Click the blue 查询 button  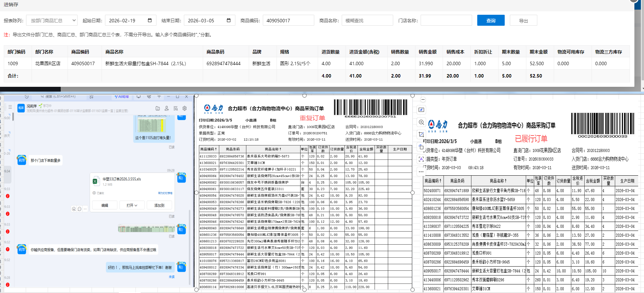491,21
